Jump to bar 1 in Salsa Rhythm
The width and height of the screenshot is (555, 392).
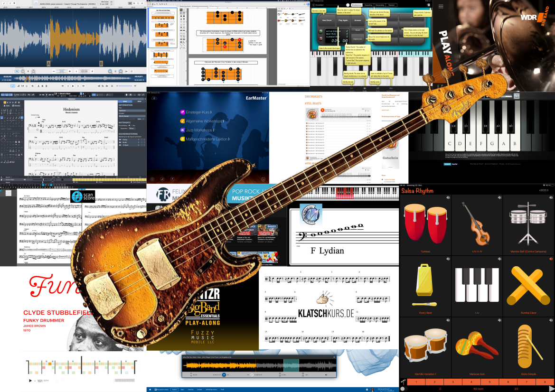click(416, 382)
